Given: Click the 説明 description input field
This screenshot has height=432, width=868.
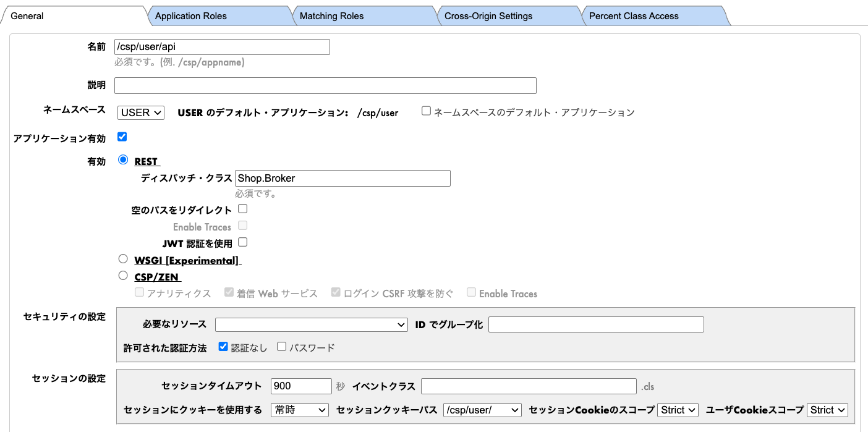Looking at the screenshot, I should tap(325, 85).
